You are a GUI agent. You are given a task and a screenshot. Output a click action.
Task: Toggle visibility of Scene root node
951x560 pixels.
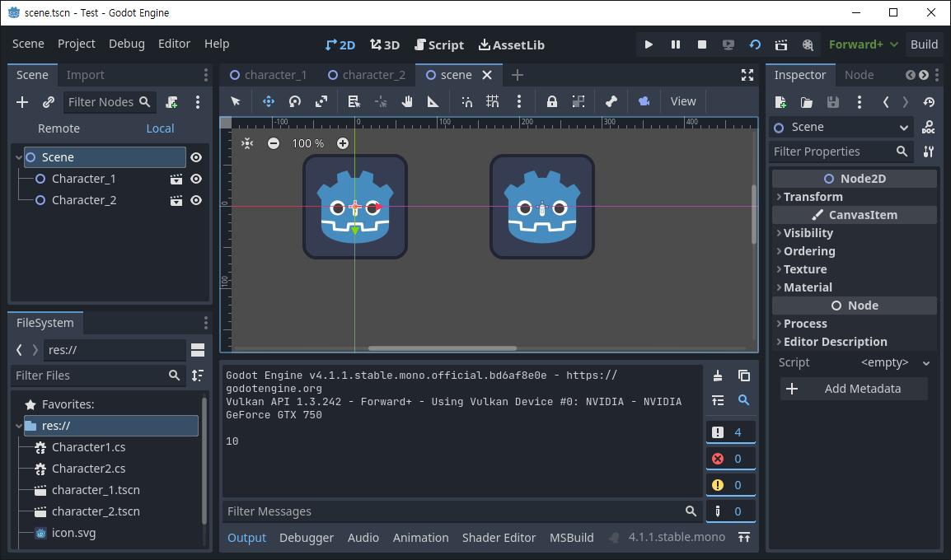pyautogui.click(x=196, y=157)
